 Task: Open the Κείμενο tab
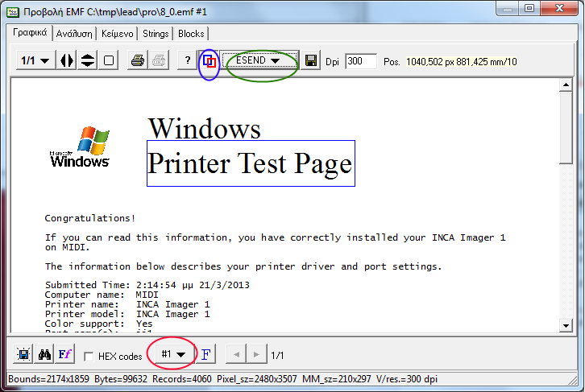(117, 34)
